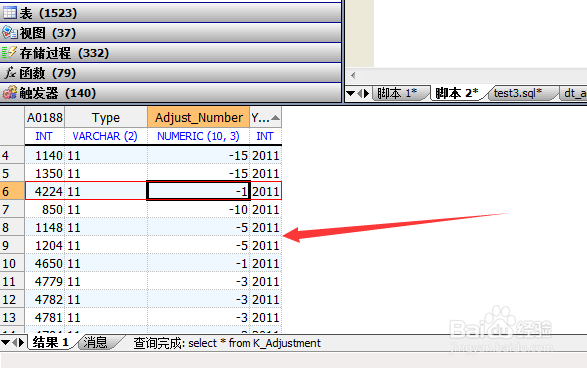Switch to the dt_a tab
587x368 pixels.
click(x=575, y=93)
